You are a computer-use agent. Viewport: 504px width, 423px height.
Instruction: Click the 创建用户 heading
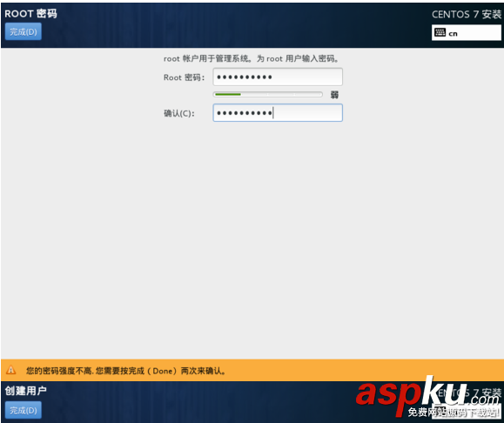(x=26, y=391)
